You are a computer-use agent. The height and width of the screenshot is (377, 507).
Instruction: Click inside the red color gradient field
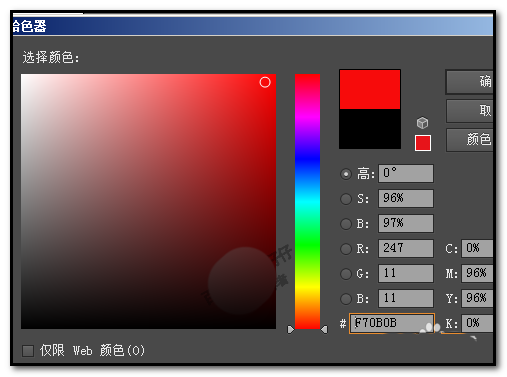148,201
